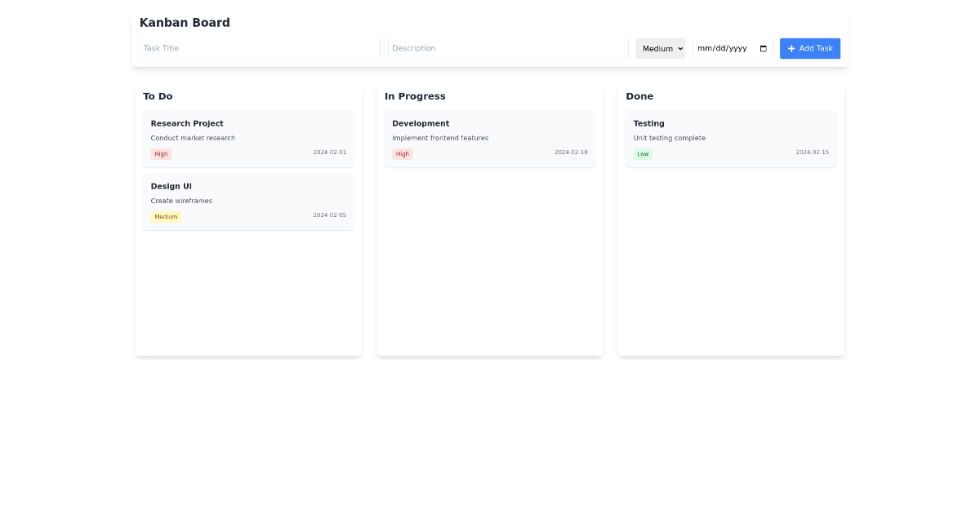The height and width of the screenshot is (514, 980).
Task: Open the Development card
Action: pyautogui.click(x=489, y=138)
